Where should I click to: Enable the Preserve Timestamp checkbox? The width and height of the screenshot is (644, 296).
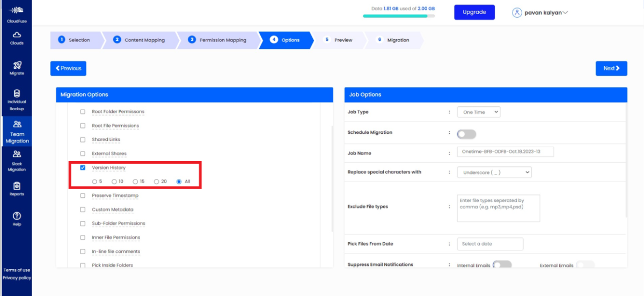[x=83, y=196]
